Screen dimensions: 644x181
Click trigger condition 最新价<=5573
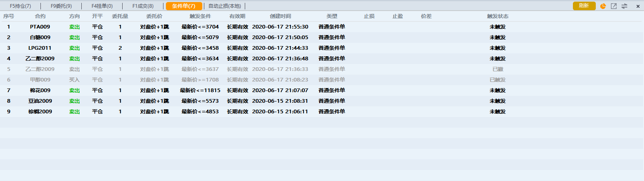(x=200, y=101)
